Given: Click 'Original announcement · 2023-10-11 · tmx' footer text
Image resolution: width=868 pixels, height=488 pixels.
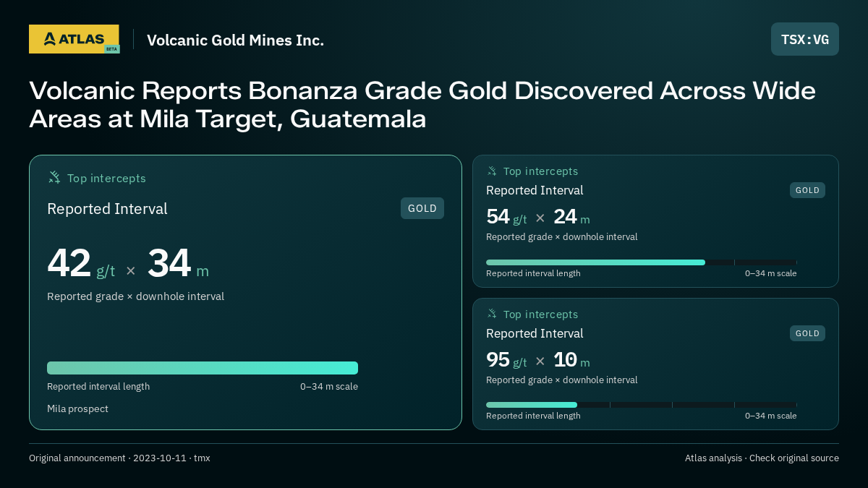Looking at the screenshot, I should click(119, 458).
